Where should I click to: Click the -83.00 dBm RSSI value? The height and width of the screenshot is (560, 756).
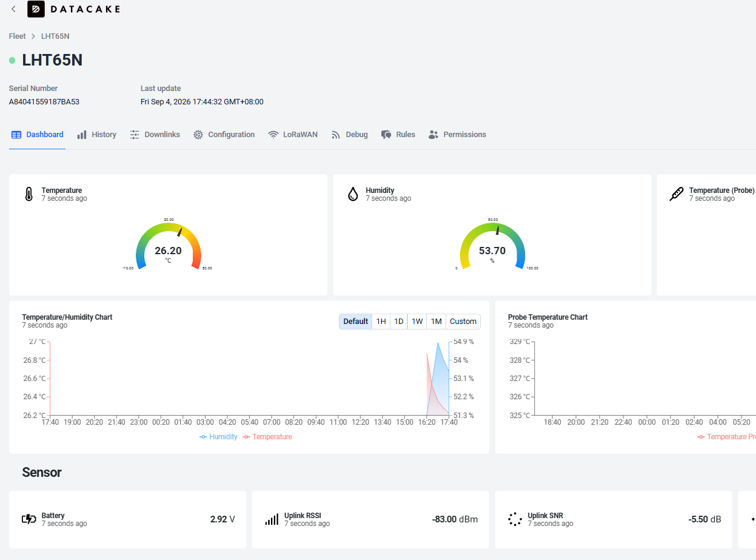coord(455,519)
